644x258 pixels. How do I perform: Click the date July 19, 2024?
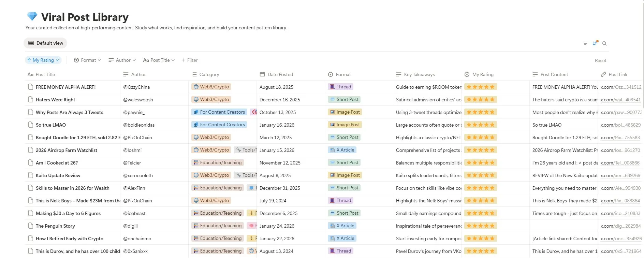pyautogui.click(x=273, y=201)
